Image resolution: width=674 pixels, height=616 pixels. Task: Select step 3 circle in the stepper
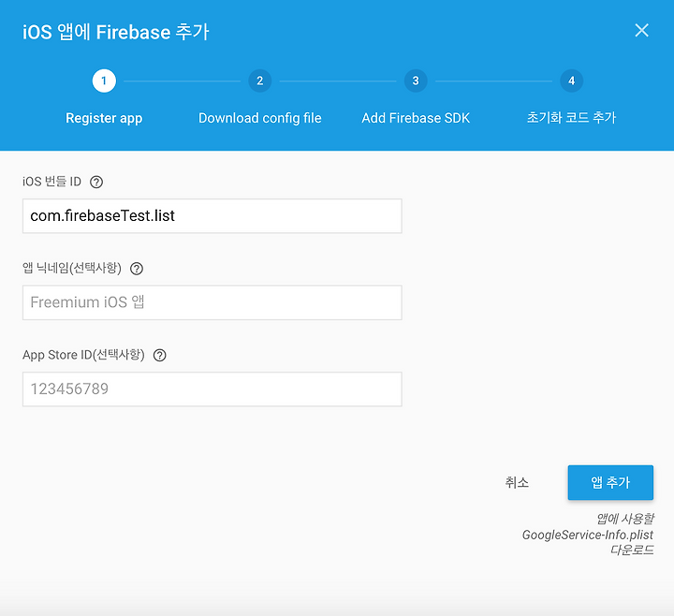pyautogui.click(x=416, y=81)
